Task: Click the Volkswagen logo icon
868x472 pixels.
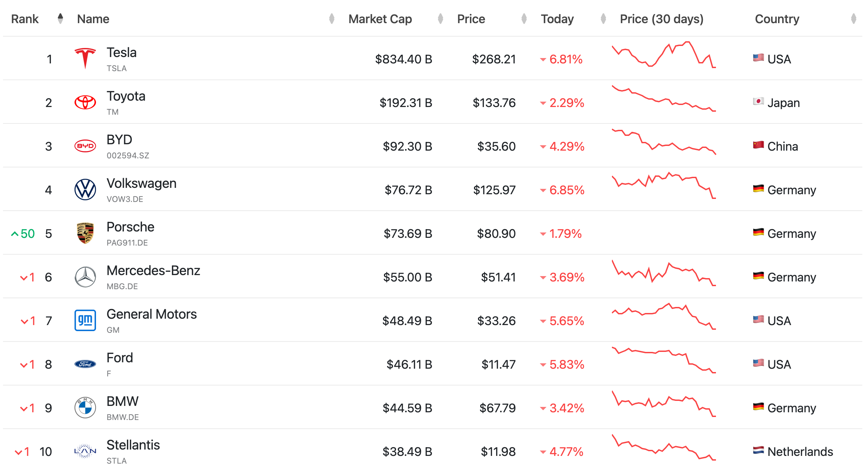Action: (x=85, y=190)
